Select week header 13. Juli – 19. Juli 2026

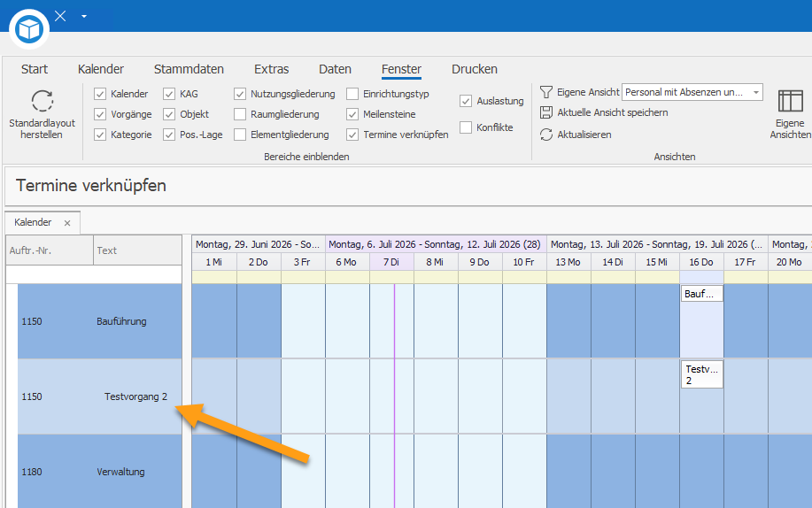coord(657,244)
